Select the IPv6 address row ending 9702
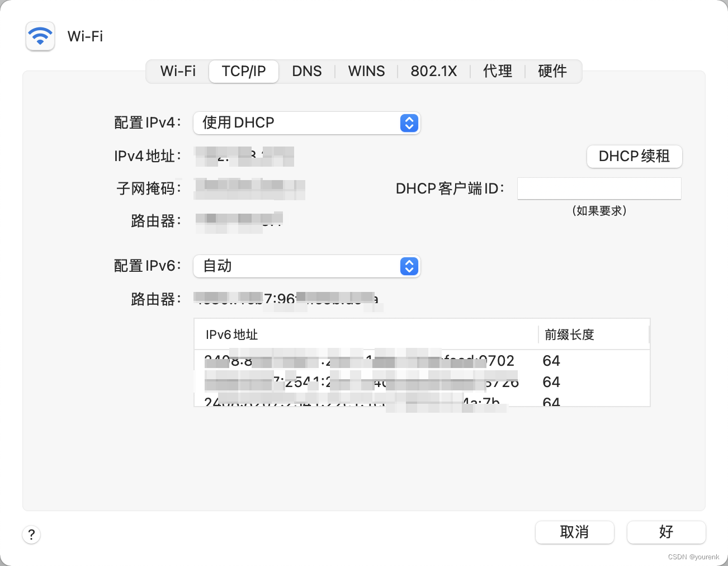Image resolution: width=728 pixels, height=566 pixels. point(422,361)
